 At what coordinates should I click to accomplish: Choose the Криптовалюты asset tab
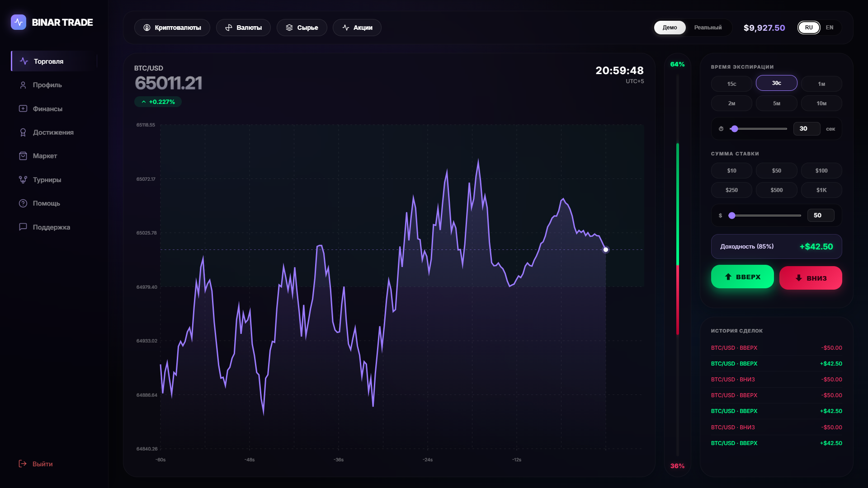pos(172,28)
